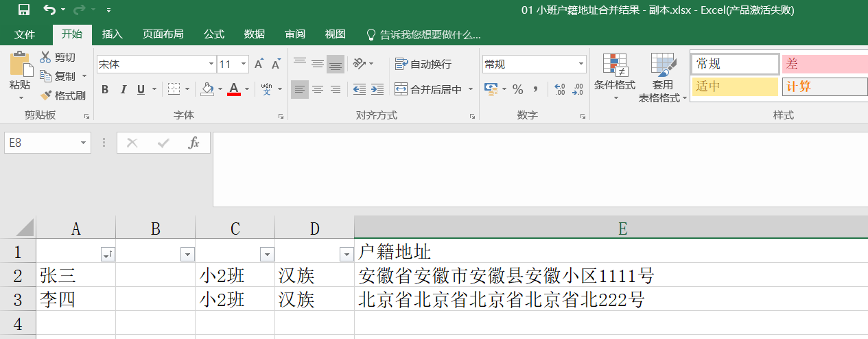This screenshot has height=339, width=868.
Task: Switch to the 审阅 (Review) tab
Action: click(x=295, y=34)
